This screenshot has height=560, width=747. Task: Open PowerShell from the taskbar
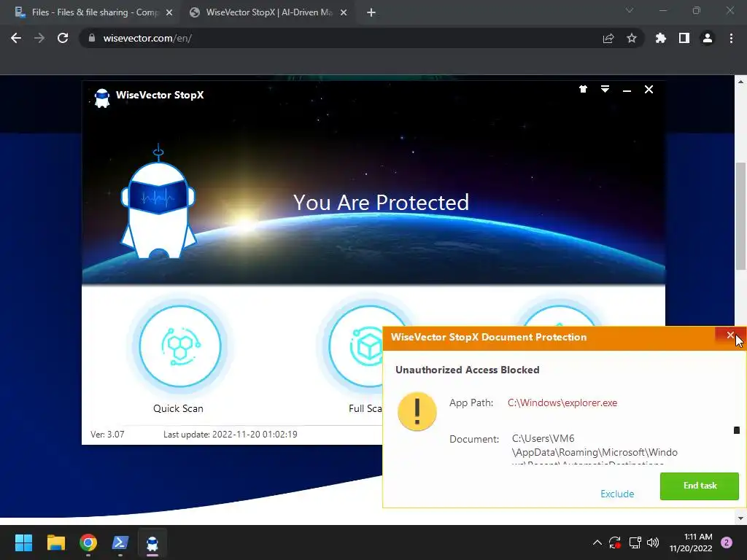[x=120, y=542]
